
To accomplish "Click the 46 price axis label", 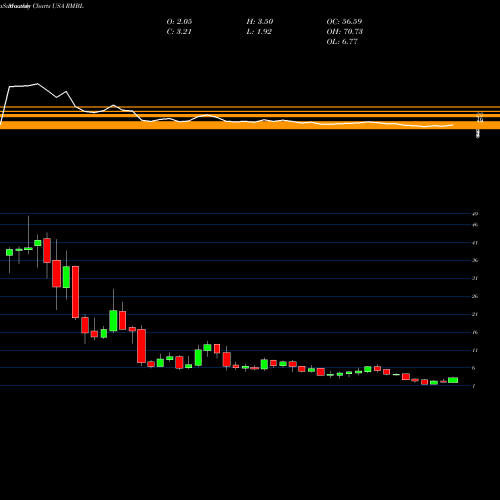I will pos(475,225).
